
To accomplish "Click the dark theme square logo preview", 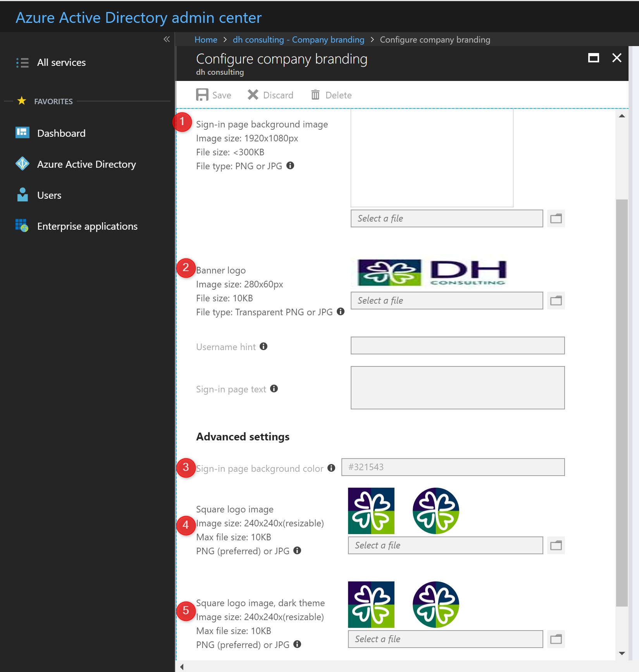I will [371, 605].
